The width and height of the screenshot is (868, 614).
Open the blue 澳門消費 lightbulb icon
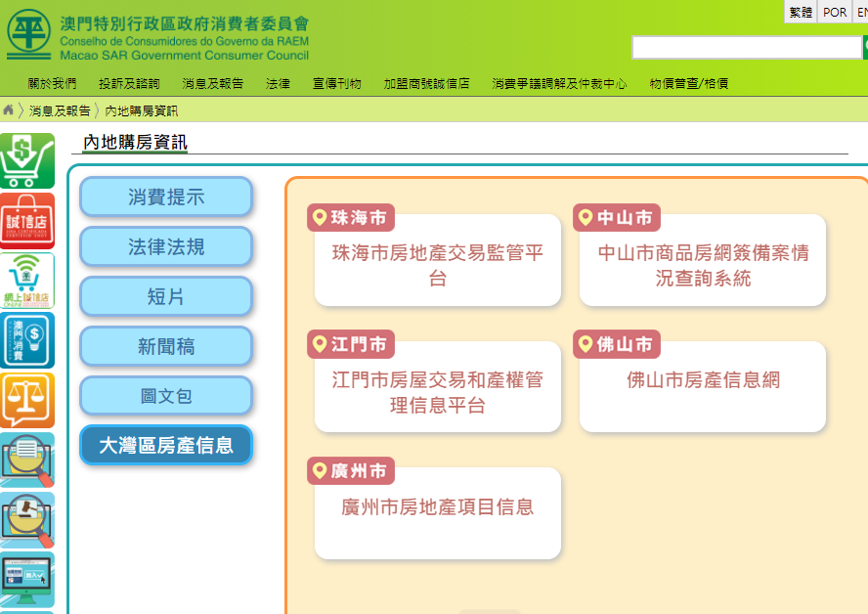click(27, 340)
